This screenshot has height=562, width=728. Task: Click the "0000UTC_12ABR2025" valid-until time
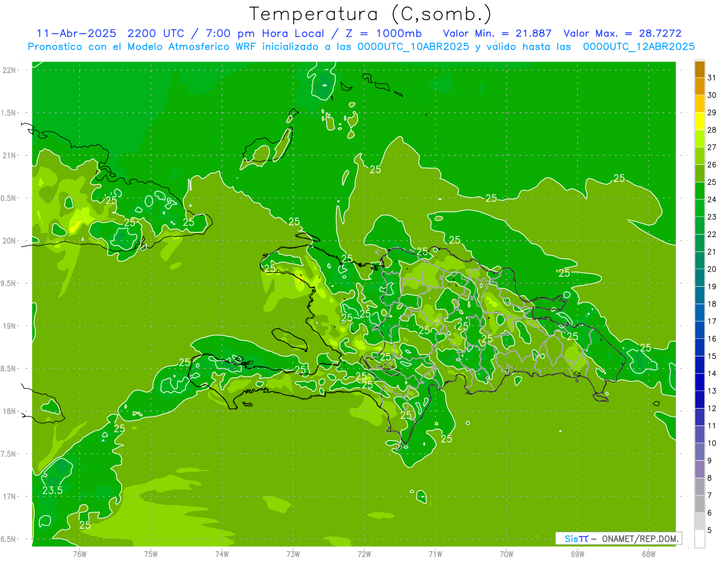coord(639,46)
